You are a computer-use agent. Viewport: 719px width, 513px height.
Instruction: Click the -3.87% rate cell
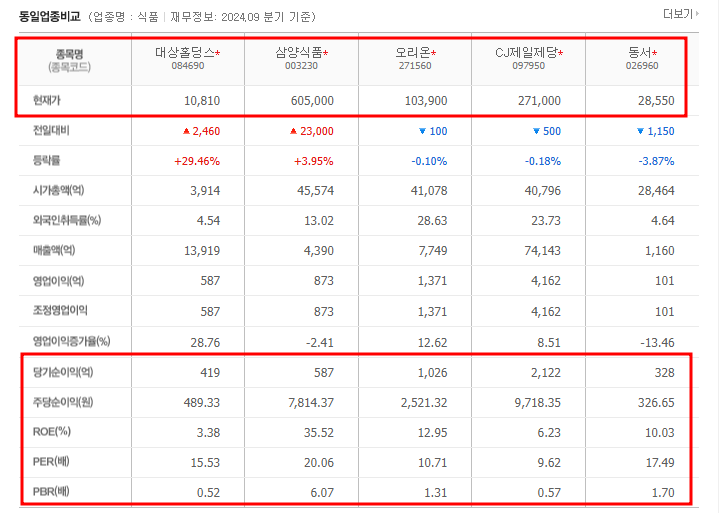(x=657, y=161)
